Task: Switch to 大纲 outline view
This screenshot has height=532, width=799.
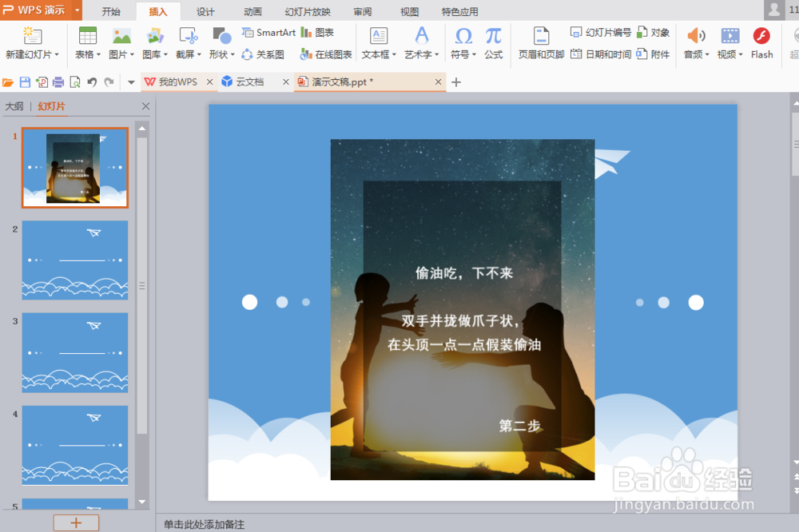Action: pos(14,106)
